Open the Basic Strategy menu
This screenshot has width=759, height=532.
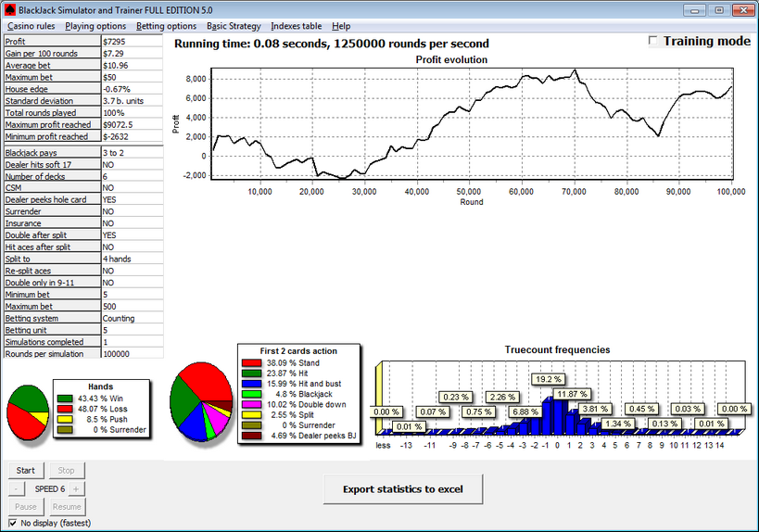tap(234, 26)
